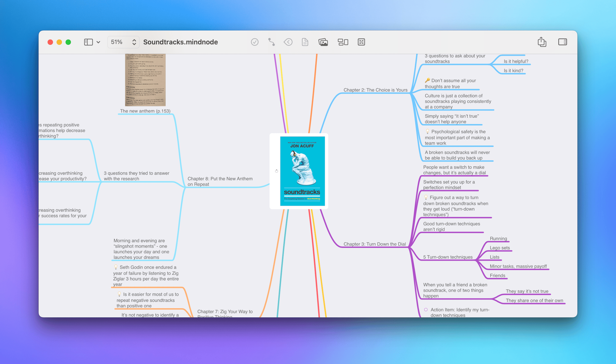Select the 'Is it helpful?' node
The width and height of the screenshot is (616, 364).
tap(516, 61)
